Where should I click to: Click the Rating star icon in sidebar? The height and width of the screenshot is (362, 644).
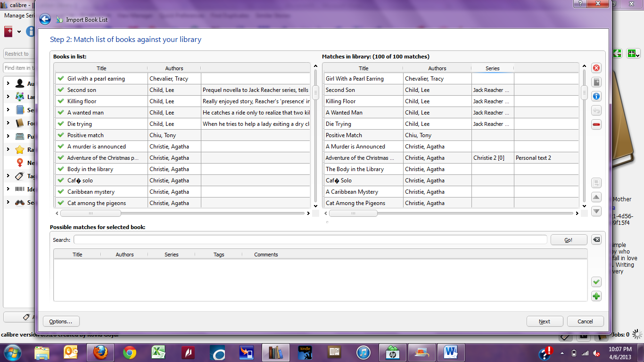click(20, 149)
